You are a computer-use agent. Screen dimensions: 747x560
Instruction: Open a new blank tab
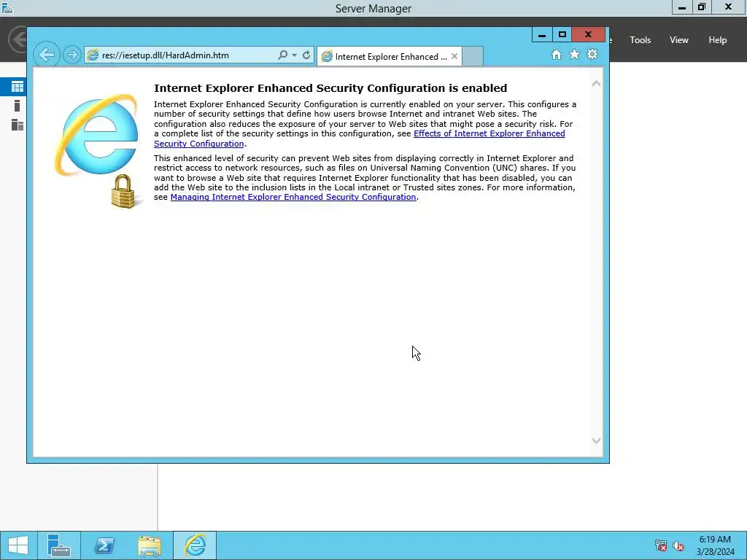(473, 56)
